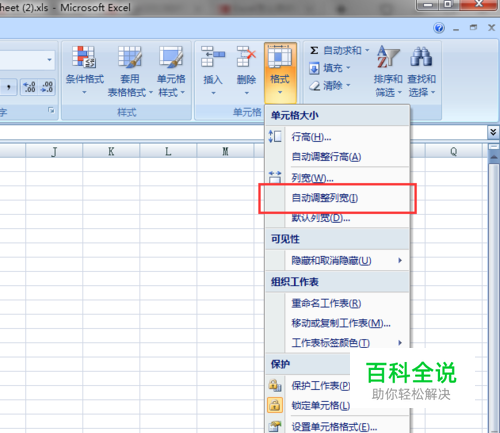
Task: Click column K header
Action: 111,151
